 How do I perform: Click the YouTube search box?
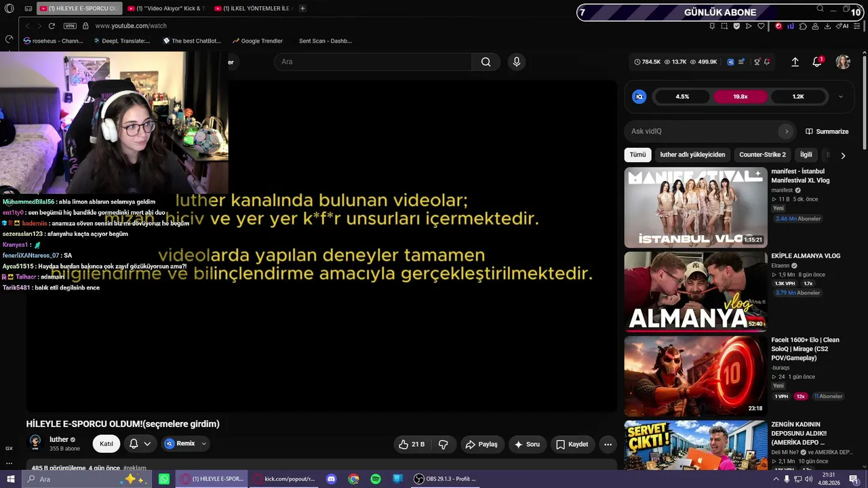click(x=373, y=62)
